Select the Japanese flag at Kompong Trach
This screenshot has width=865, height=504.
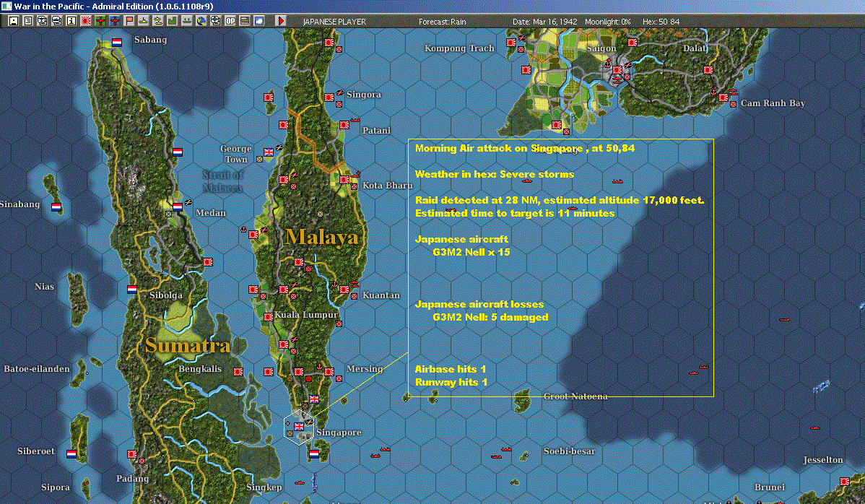pos(511,43)
